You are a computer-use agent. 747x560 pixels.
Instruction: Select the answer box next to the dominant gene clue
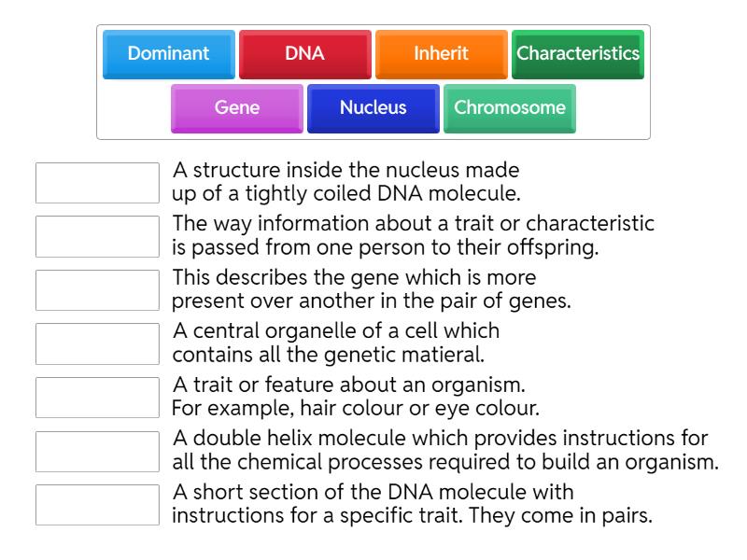click(97, 290)
